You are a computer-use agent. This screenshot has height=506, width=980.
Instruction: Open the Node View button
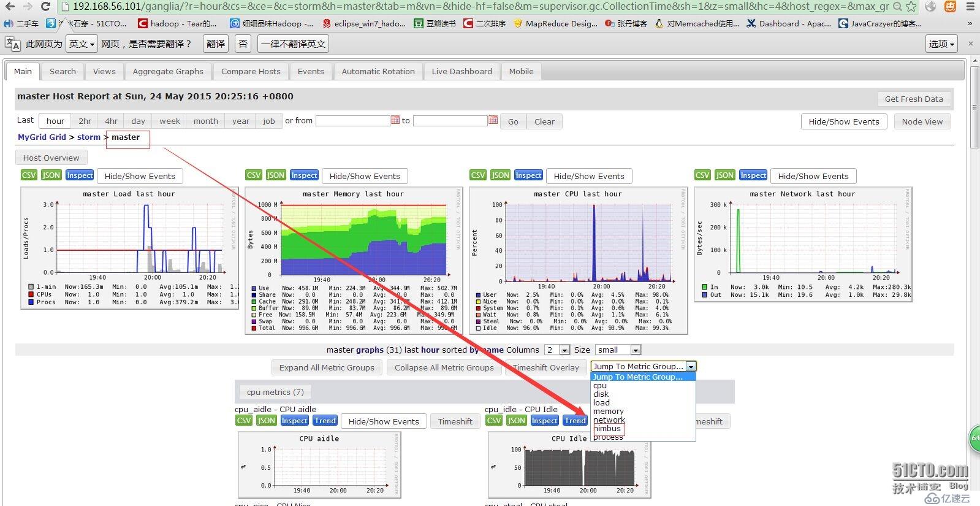pos(922,121)
